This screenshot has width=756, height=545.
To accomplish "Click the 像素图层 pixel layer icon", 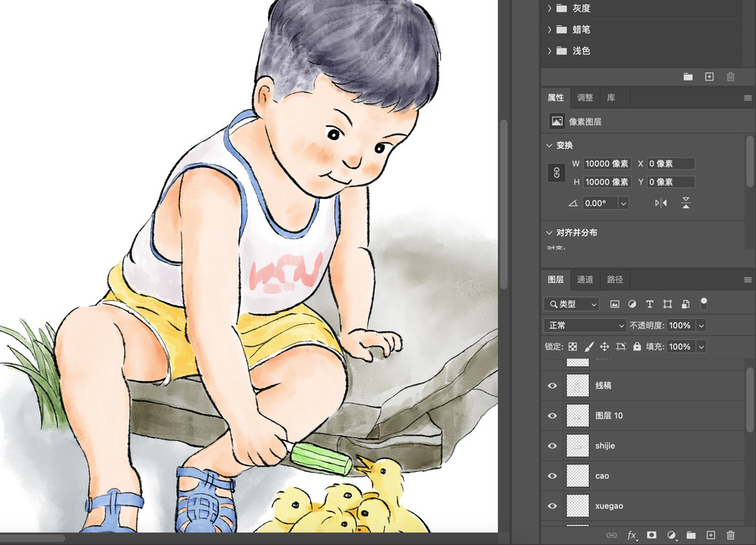I will point(557,122).
